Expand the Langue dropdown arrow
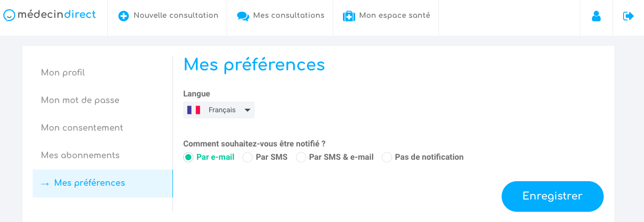This screenshot has width=644, height=222. (x=247, y=110)
